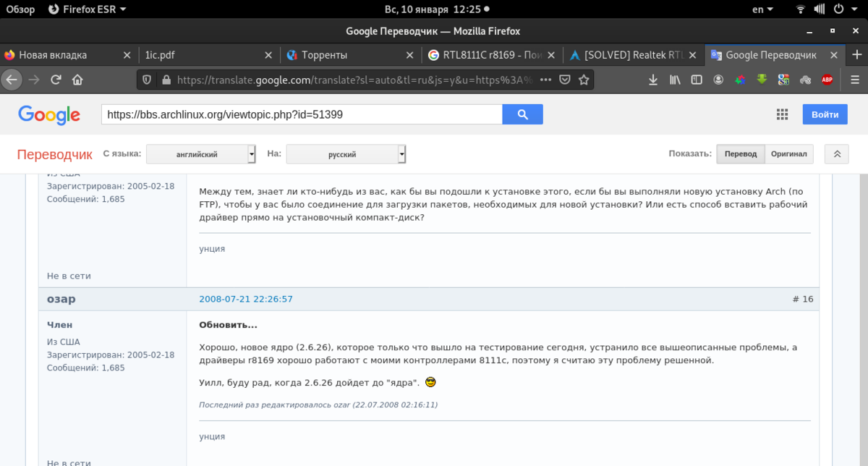This screenshot has width=868, height=466.
Task: Open source language dropdown английский
Action: click(x=201, y=154)
